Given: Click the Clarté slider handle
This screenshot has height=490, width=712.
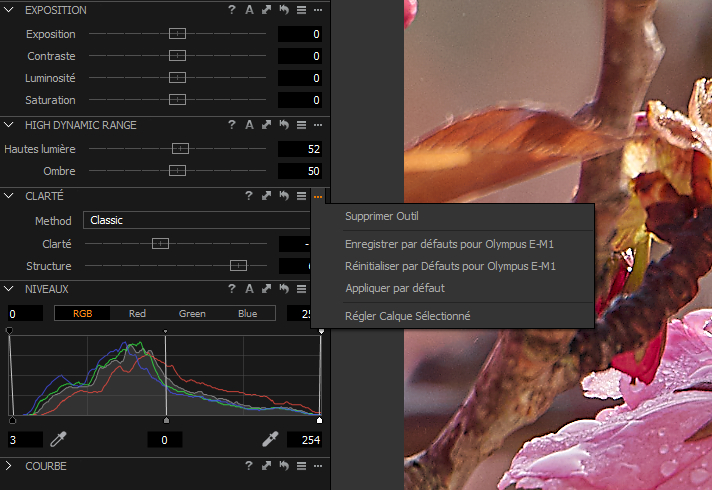Looking at the screenshot, I should (160, 244).
